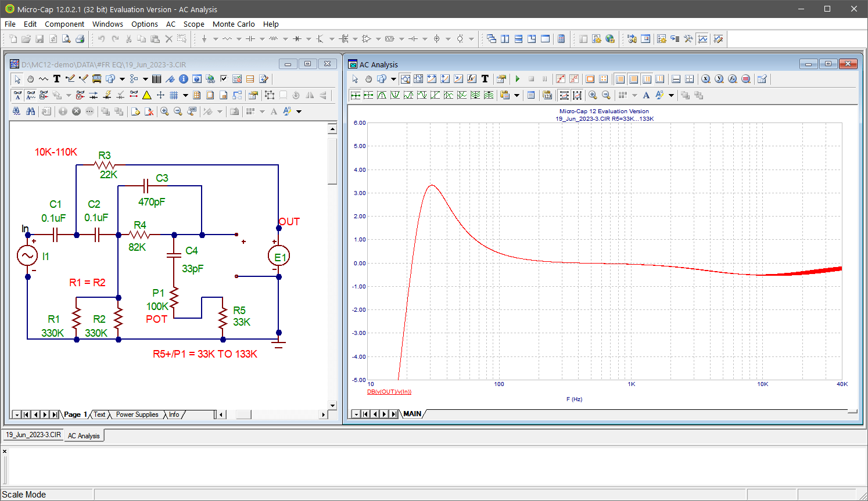Cascade windows with the main toolbar icon
868x501 pixels.
[492, 39]
